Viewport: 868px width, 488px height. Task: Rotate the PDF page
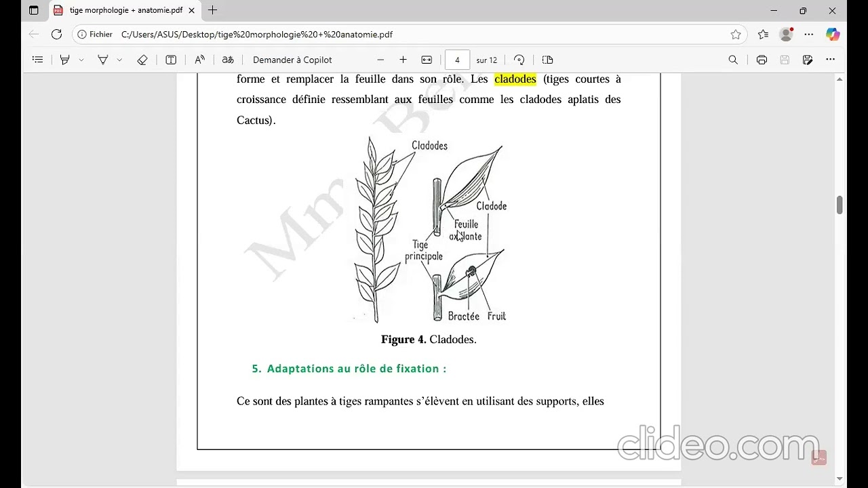519,60
